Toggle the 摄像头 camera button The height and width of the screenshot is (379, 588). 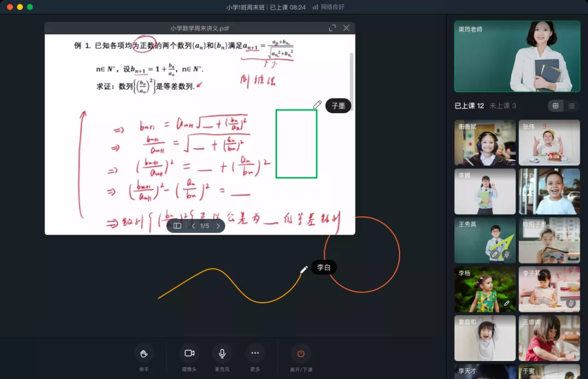pos(189,353)
